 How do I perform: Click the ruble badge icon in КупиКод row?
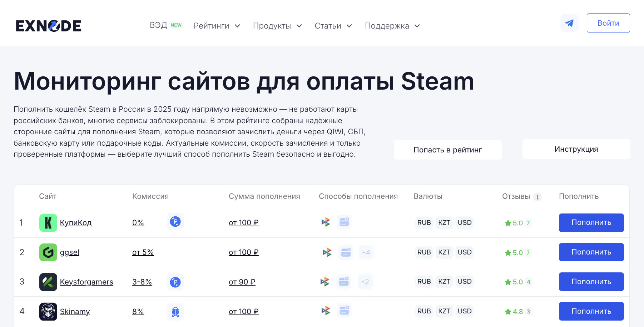coord(175,222)
